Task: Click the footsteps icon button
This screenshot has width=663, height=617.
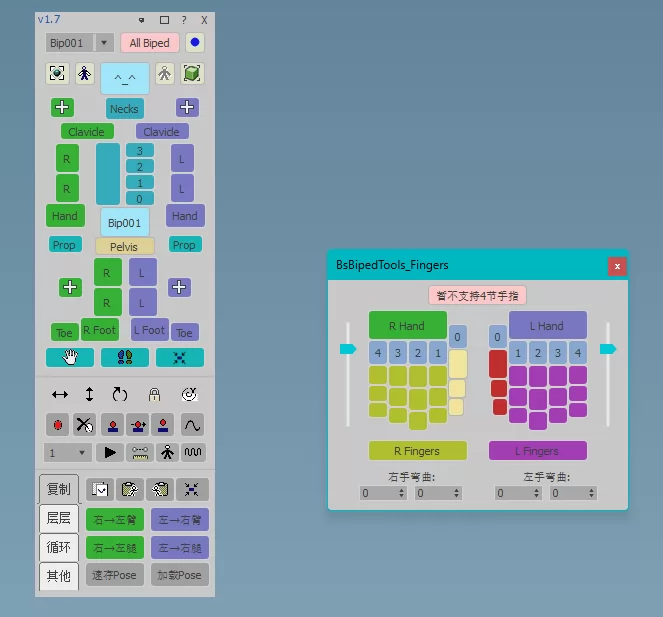Action: [125, 357]
